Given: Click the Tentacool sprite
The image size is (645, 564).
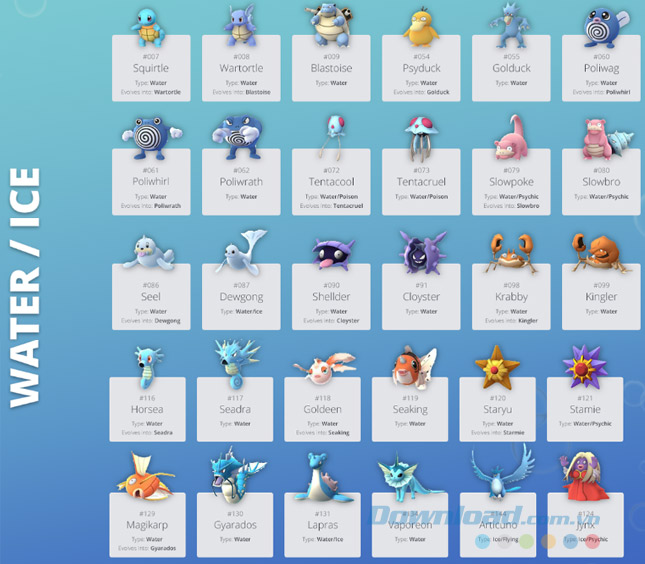Looking at the screenshot, I should coord(334,137).
